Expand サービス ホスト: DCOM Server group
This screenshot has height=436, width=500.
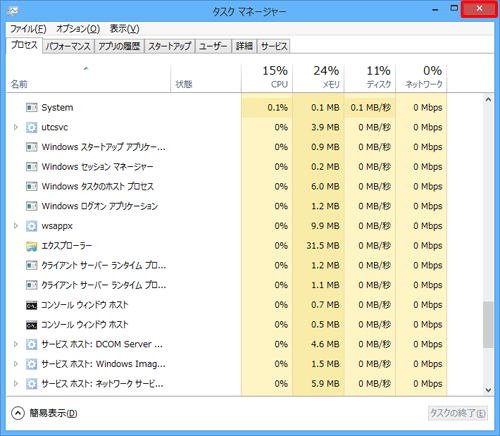(15, 344)
